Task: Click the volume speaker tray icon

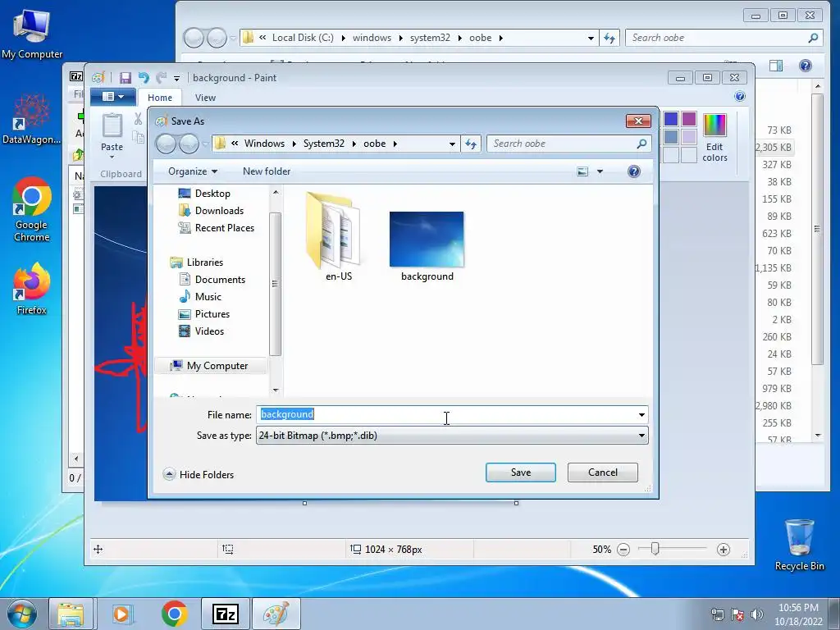Action: (756, 614)
